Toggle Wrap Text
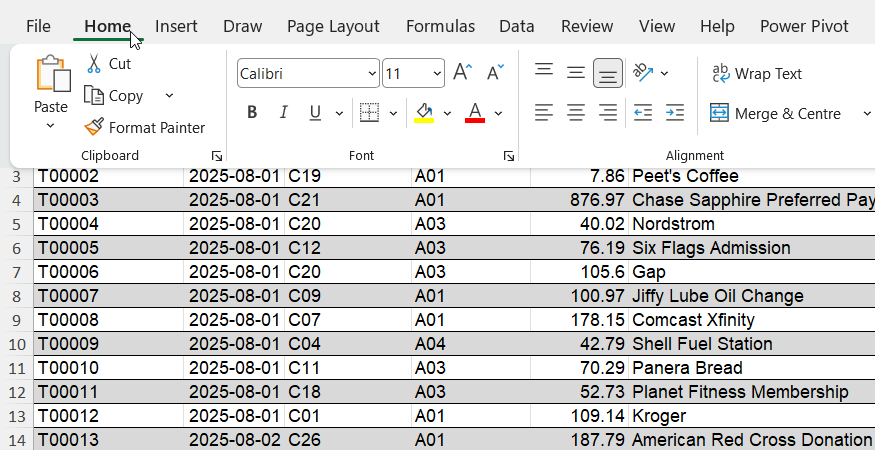875x450 pixels. coord(757,74)
